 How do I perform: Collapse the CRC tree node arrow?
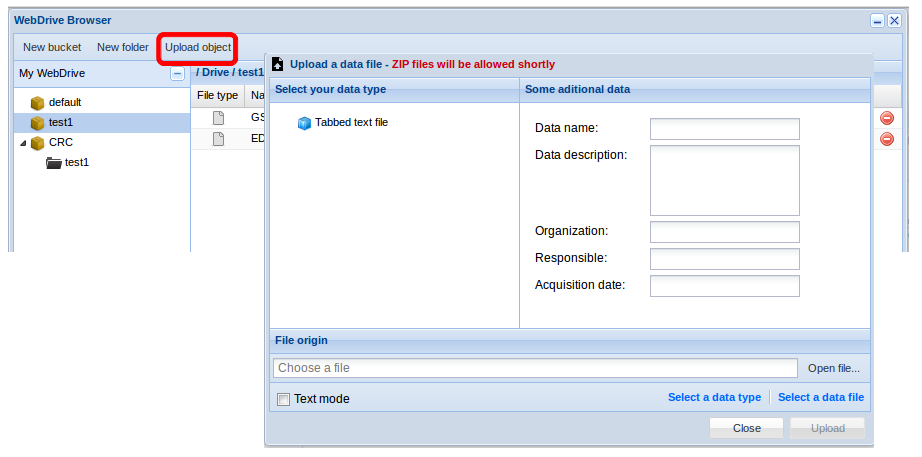[x=23, y=143]
